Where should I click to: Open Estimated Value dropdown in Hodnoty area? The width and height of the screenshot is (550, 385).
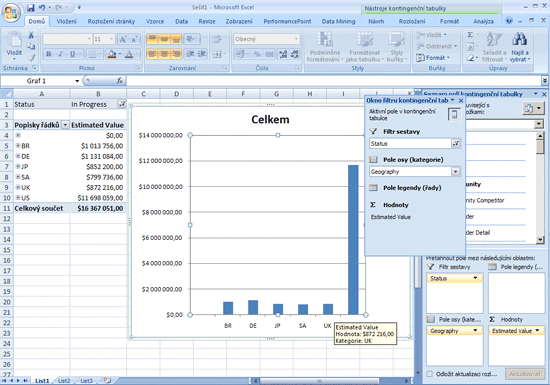click(537, 331)
